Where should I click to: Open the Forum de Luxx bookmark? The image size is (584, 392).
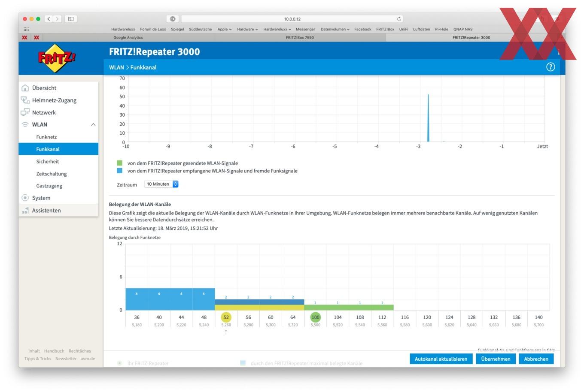point(153,29)
